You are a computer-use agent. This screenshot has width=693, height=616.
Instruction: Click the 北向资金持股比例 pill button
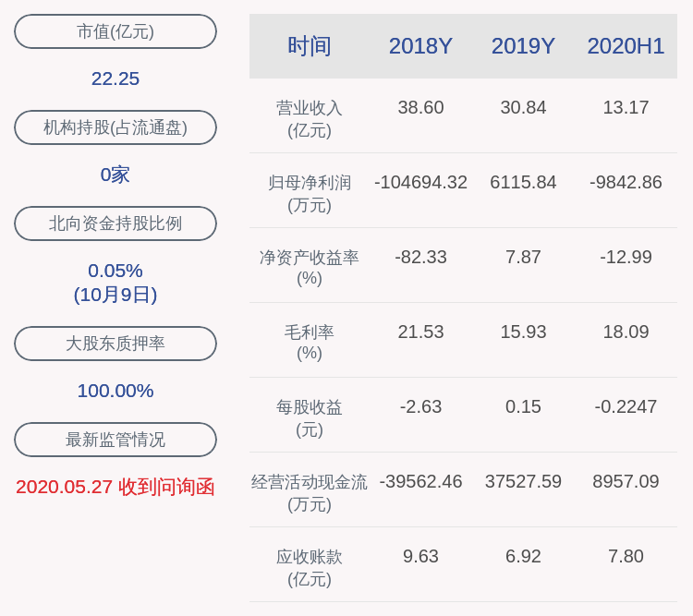click(115, 223)
